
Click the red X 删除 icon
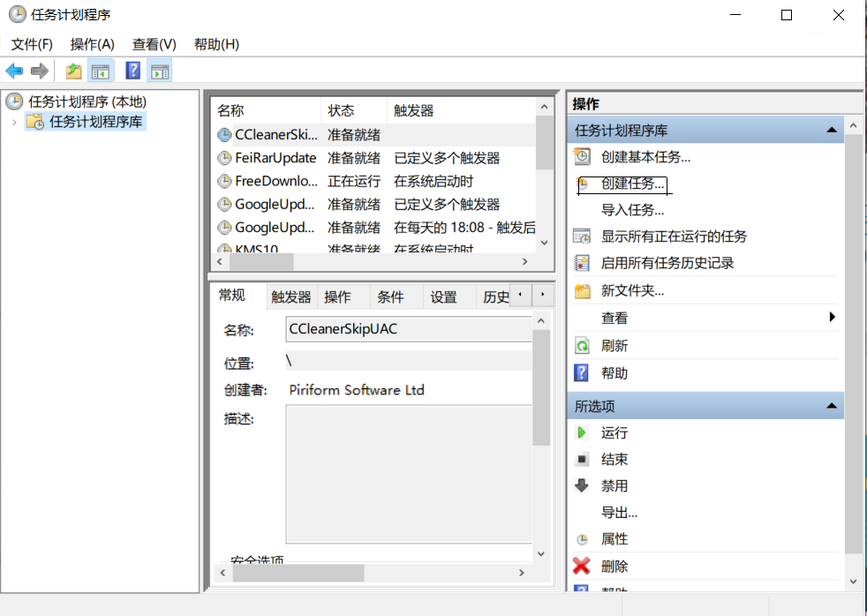(582, 566)
